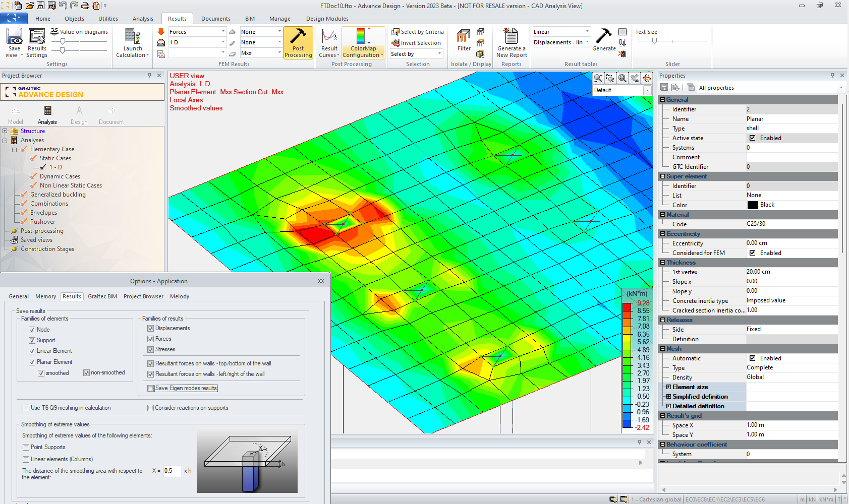Click Select by Criteria
The height and width of the screenshot is (504, 849).
pos(418,32)
